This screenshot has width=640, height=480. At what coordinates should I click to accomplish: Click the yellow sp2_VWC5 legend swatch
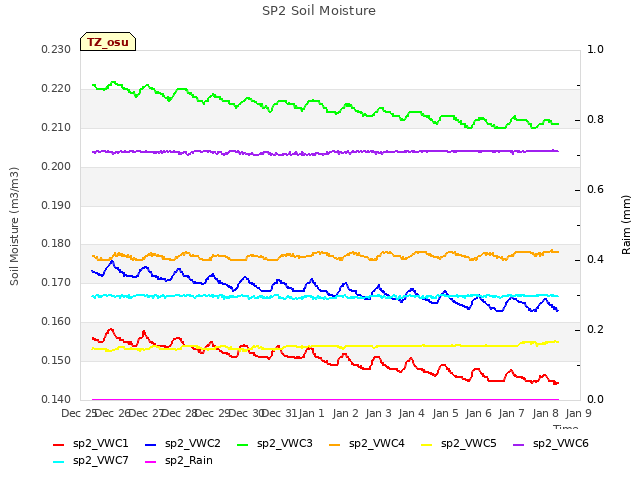[427, 444]
